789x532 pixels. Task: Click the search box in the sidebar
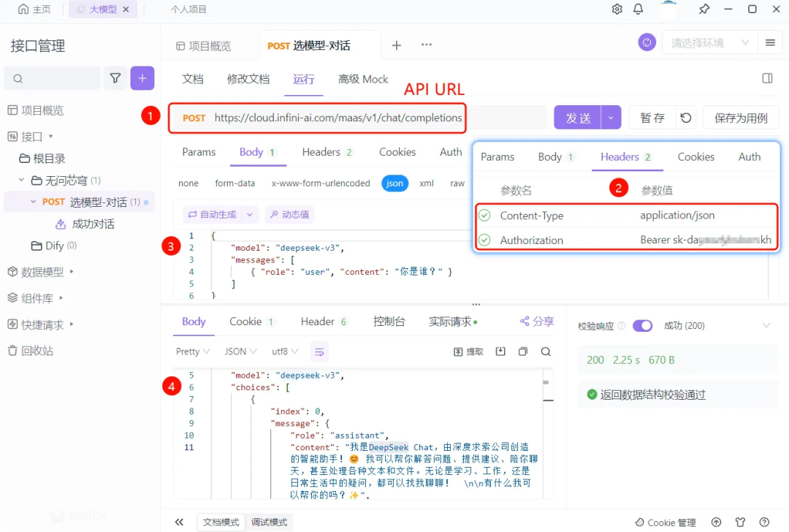click(53, 78)
